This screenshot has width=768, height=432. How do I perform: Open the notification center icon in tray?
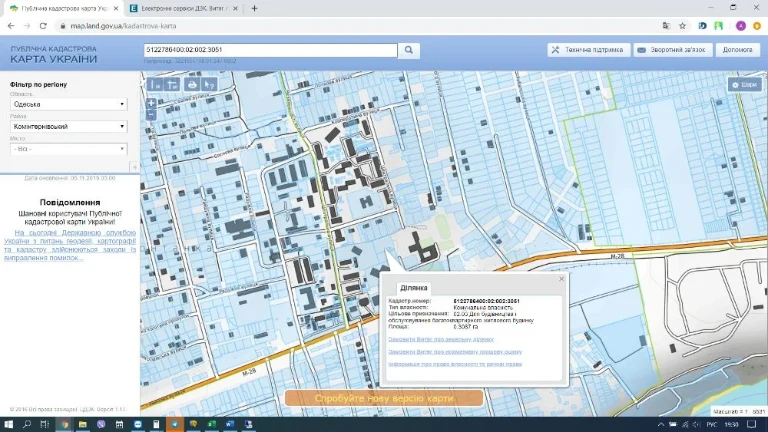[752, 425]
